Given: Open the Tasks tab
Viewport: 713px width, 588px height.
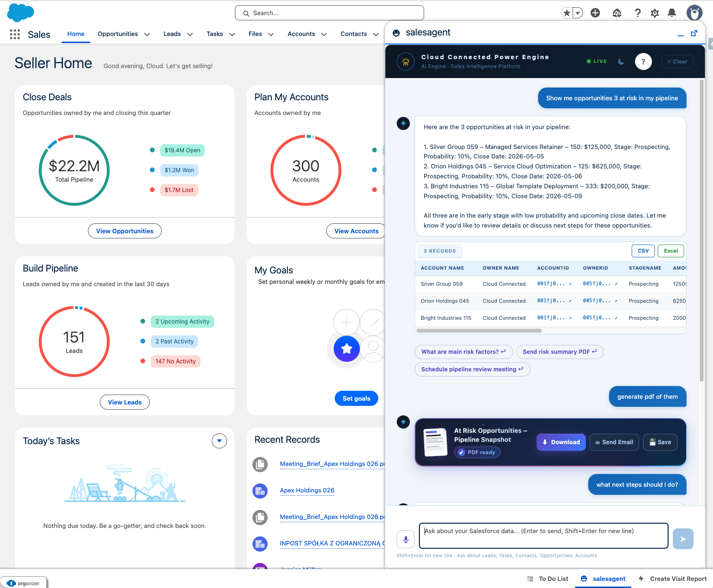Looking at the screenshot, I should (x=215, y=34).
